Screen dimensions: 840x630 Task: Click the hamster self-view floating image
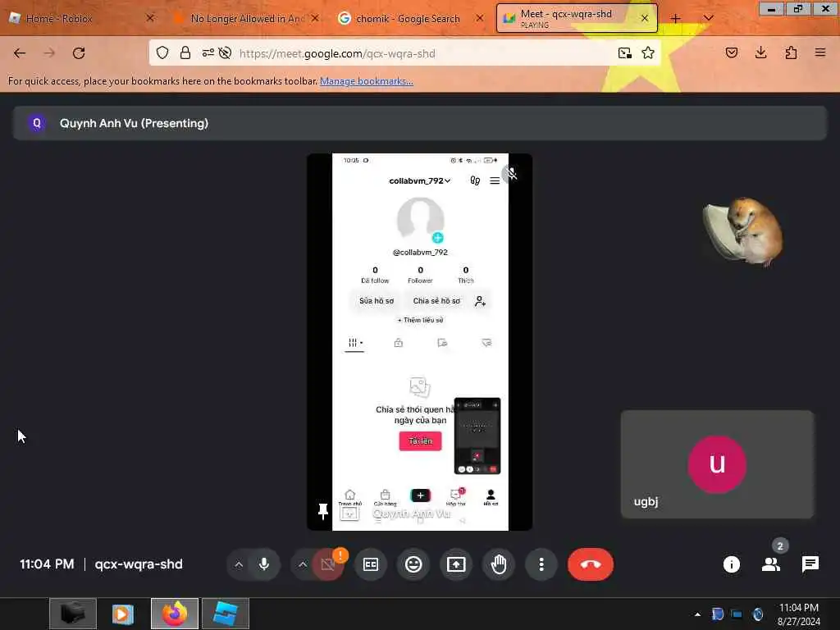(742, 231)
